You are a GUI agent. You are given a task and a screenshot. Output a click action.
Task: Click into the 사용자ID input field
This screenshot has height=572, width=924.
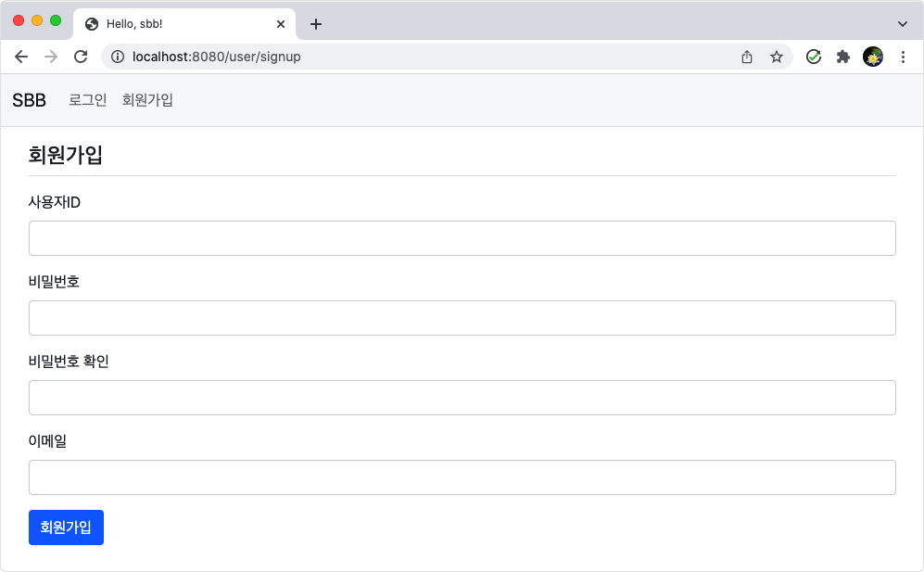[462, 238]
